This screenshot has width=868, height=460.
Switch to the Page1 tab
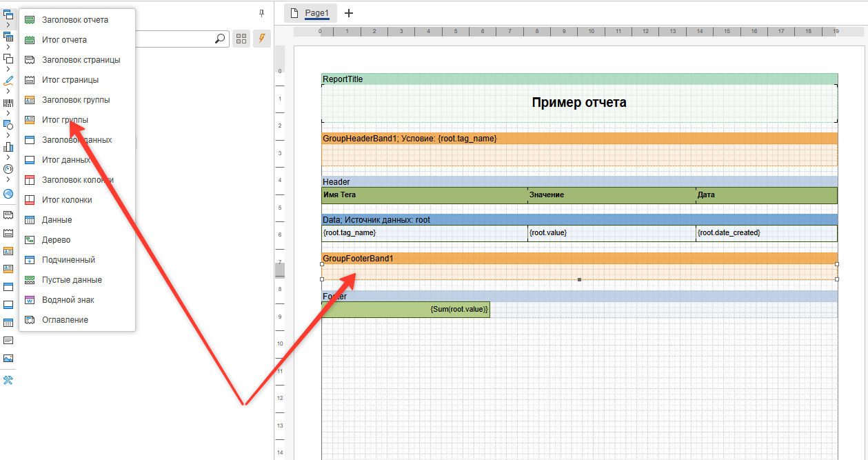point(316,13)
